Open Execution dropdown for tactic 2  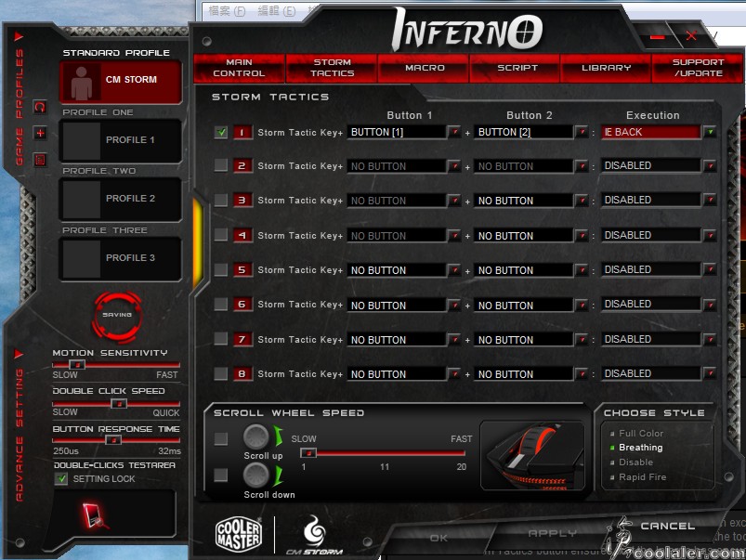(x=710, y=166)
